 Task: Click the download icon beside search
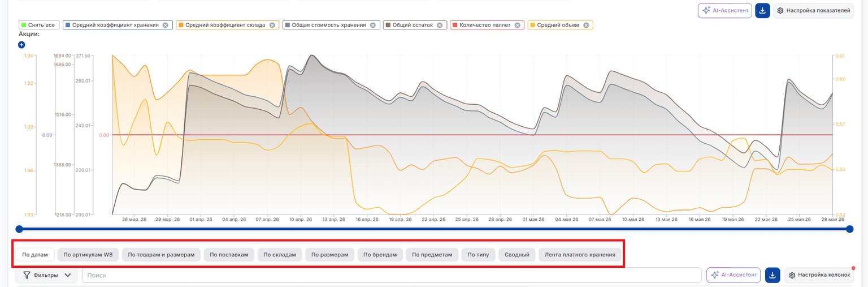[x=772, y=275]
